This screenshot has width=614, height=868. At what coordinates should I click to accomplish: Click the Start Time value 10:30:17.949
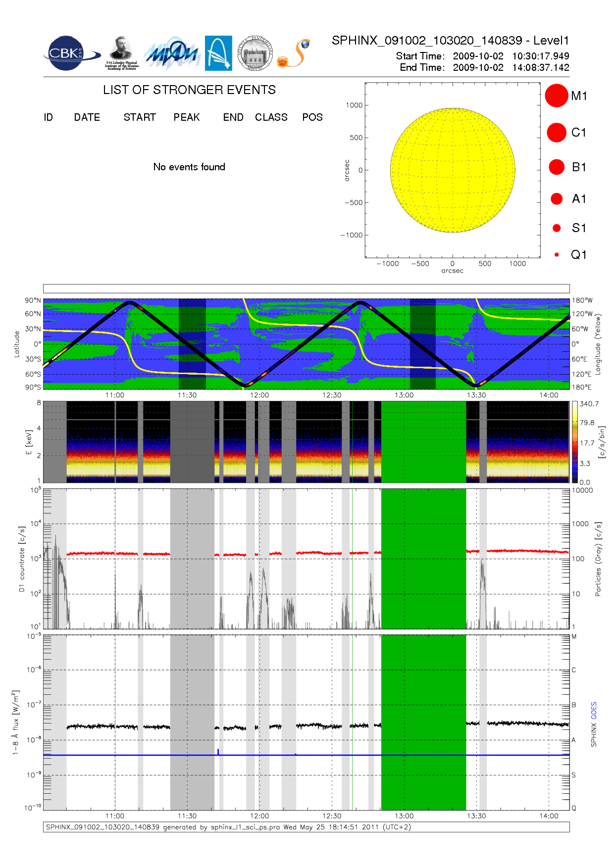pos(541,56)
